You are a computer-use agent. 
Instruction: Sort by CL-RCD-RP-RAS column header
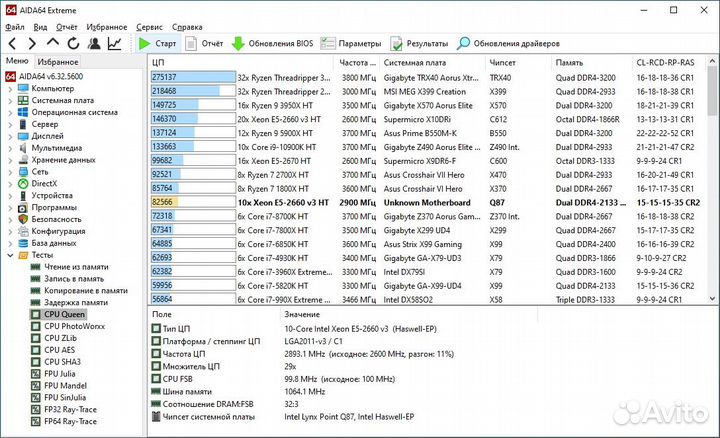tap(669, 62)
